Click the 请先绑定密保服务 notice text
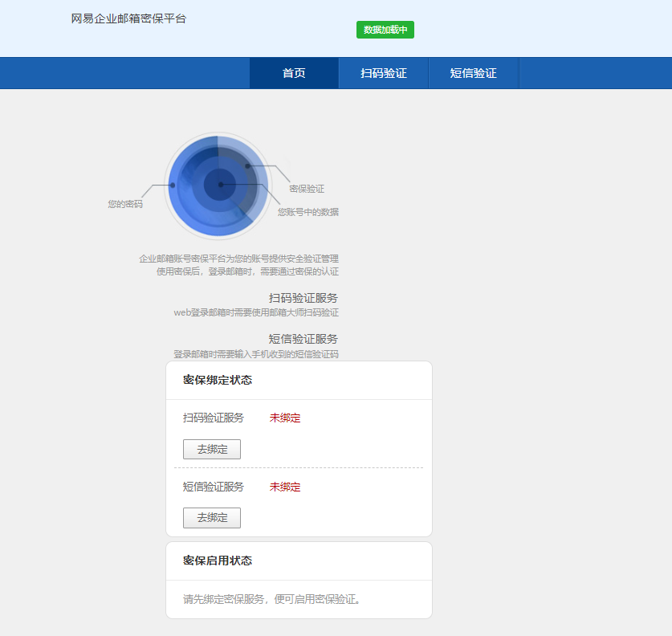 point(271,599)
